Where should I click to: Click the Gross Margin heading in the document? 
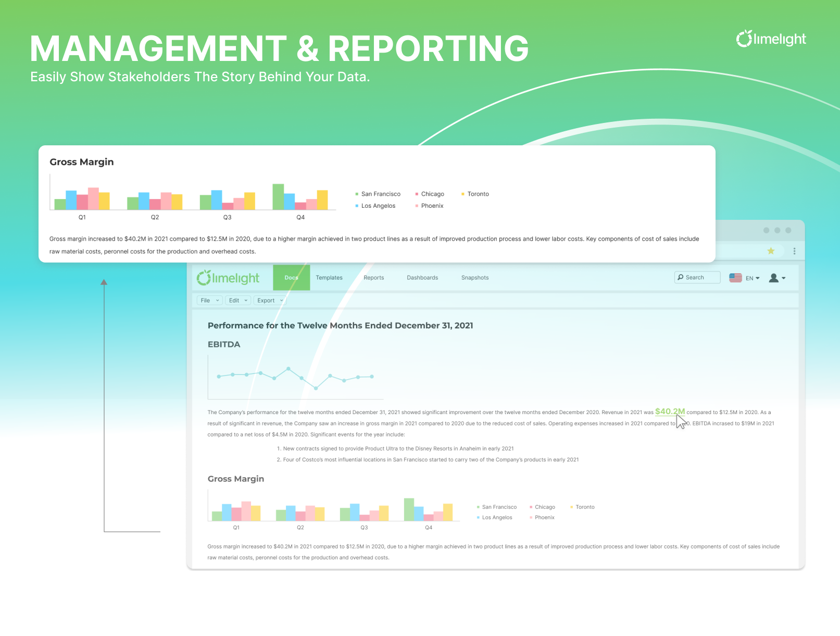236,479
